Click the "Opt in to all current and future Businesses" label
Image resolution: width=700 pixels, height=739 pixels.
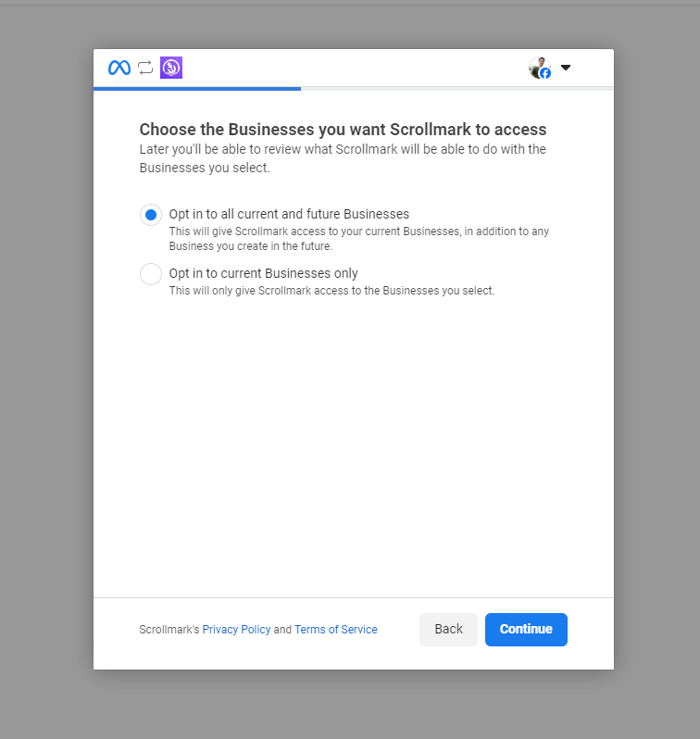[x=289, y=214]
